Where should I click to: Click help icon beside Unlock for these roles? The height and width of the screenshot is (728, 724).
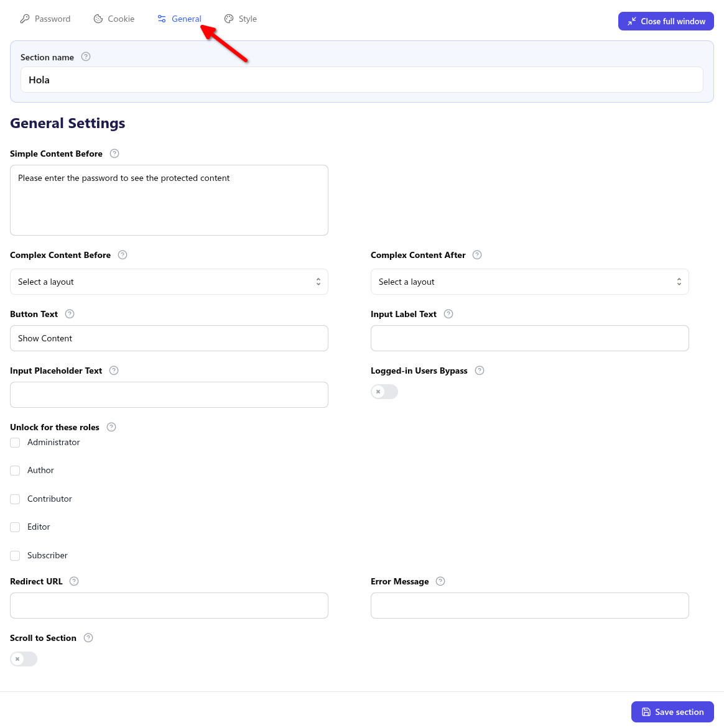(111, 427)
